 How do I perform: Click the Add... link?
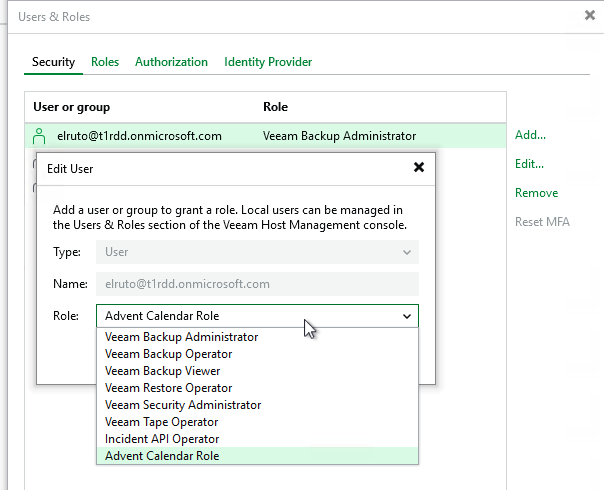(530, 135)
